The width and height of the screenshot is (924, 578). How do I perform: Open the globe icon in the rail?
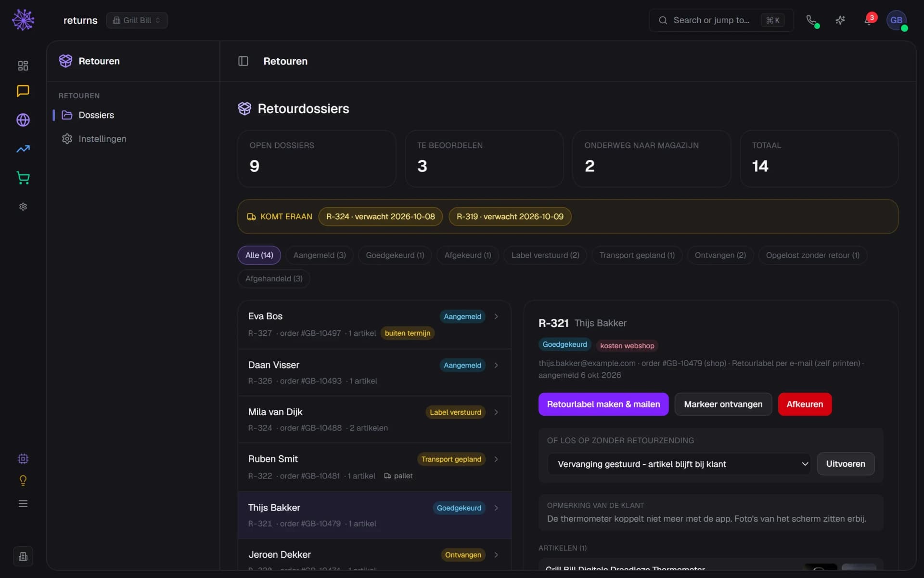click(x=23, y=120)
